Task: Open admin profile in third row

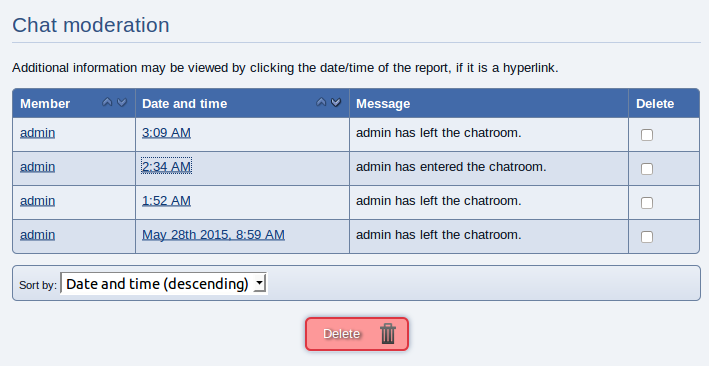Action: pyautogui.click(x=38, y=200)
